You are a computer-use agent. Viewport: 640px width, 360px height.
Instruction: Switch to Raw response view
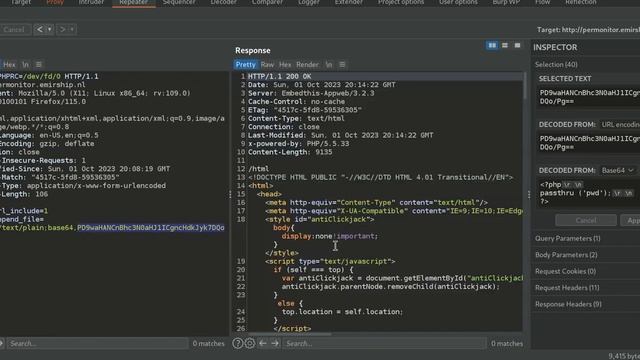(x=267, y=64)
